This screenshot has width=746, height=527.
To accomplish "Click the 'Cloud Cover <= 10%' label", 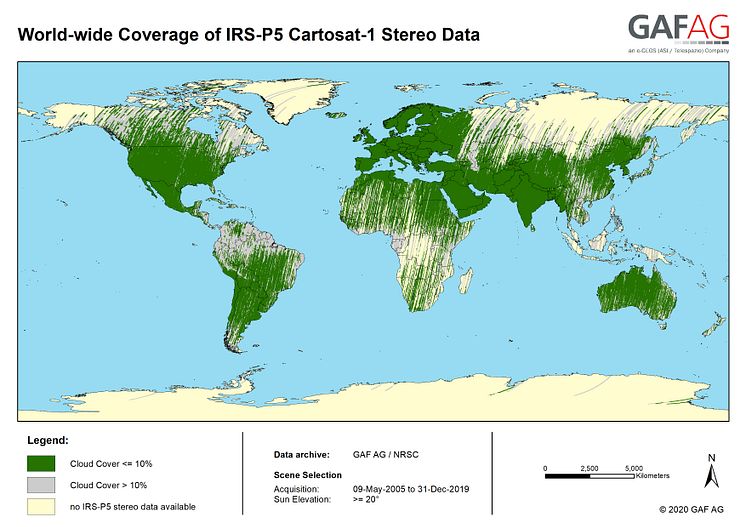I will point(111,464).
